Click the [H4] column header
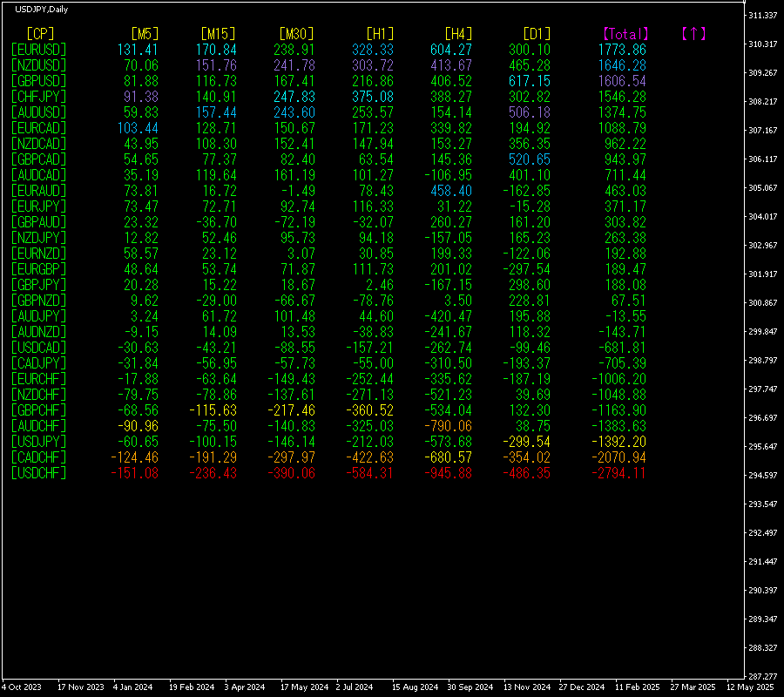Image resolution: width=784 pixels, height=697 pixels. click(458, 34)
